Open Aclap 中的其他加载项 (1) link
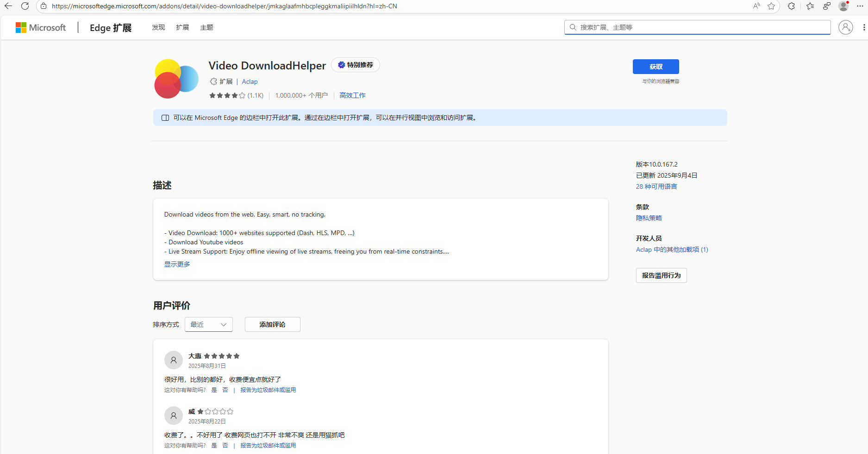Viewport: 868px width, 454px height. coord(672,249)
